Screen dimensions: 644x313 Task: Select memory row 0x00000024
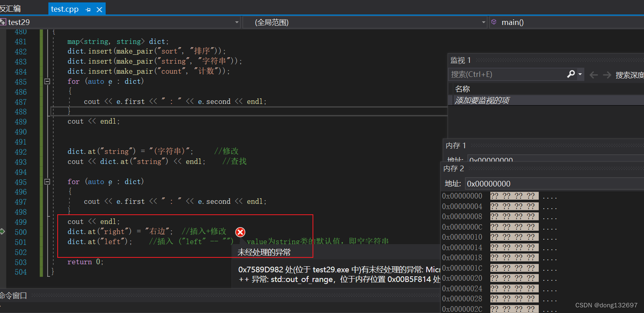[x=500, y=288]
